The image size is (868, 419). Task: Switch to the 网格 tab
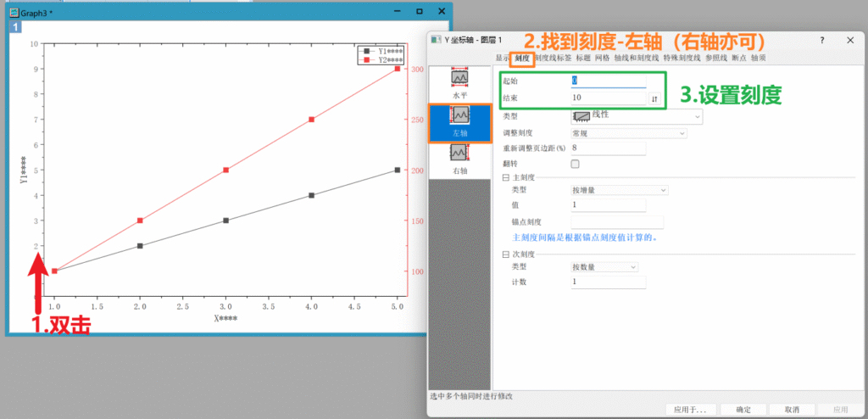point(602,58)
